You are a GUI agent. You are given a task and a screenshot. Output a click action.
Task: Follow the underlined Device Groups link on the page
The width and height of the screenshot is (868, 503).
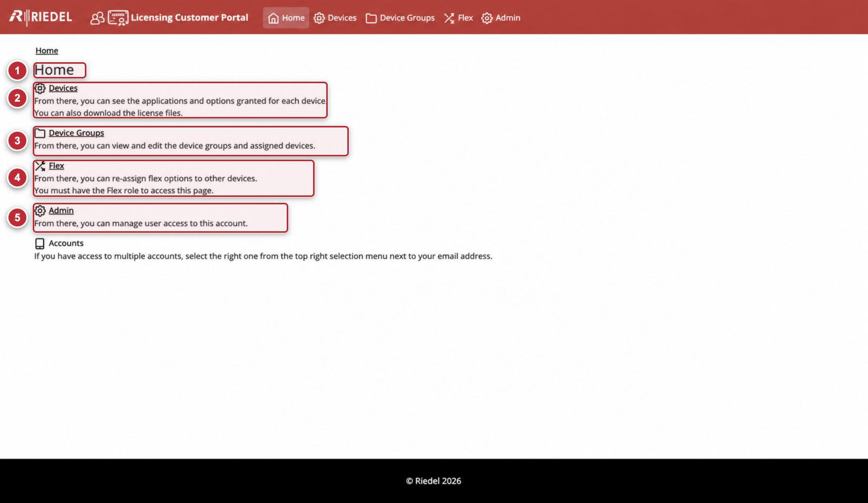tap(76, 133)
